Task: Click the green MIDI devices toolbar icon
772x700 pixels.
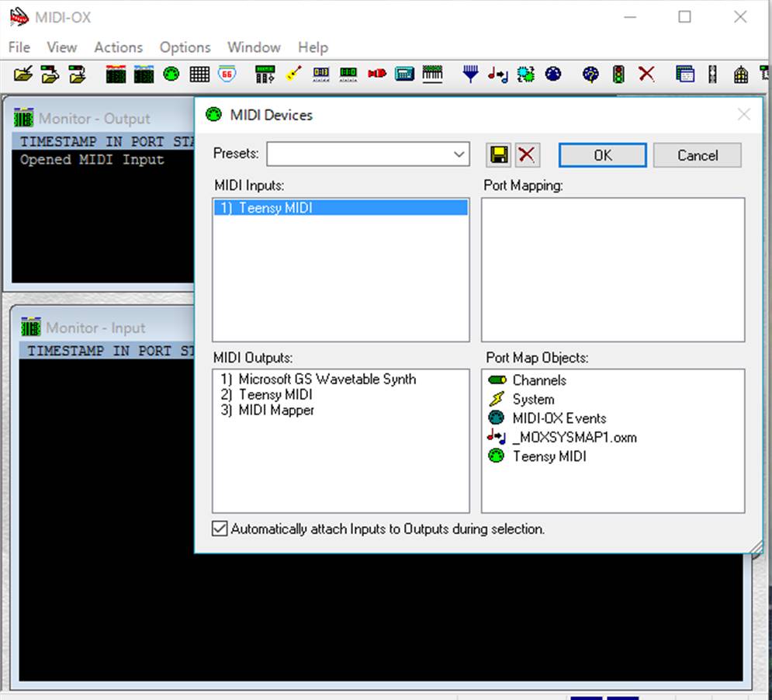Action: (171, 75)
